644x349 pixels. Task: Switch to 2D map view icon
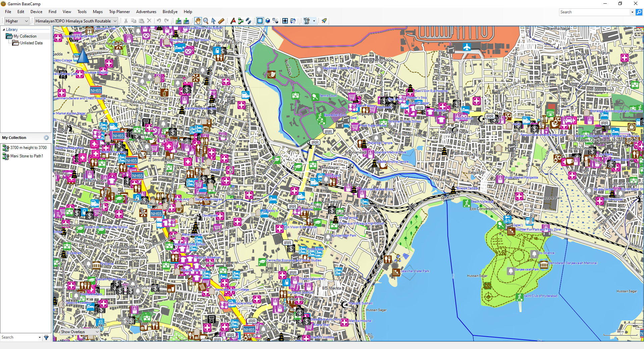tap(260, 21)
